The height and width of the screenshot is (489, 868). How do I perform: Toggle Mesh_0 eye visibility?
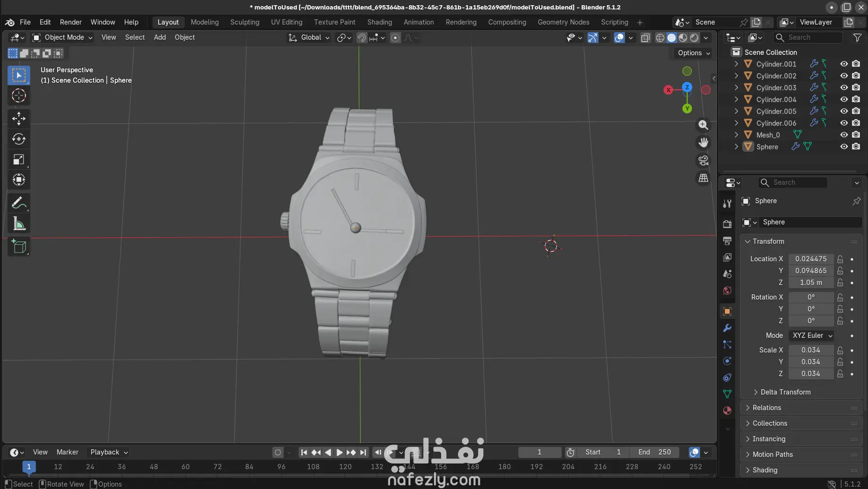pyautogui.click(x=844, y=135)
